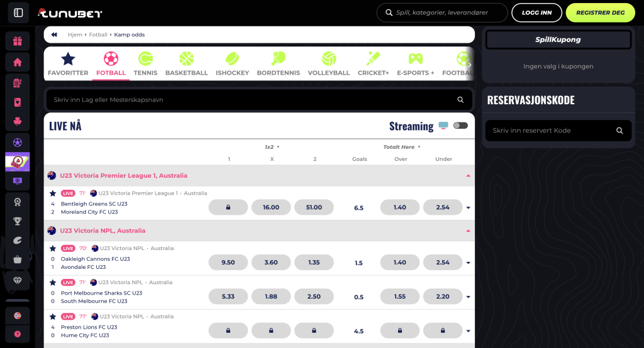Open the 1x2 market dropdown
Screen dimensions: 644x348
[272, 147]
